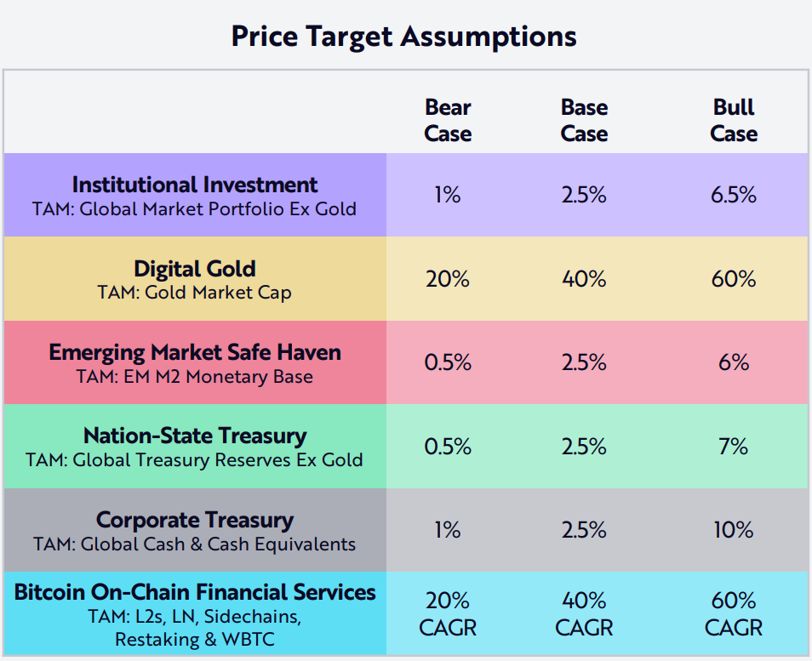This screenshot has height=661, width=812.
Task: Click the Digital Gold row label
Action: (195, 269)
